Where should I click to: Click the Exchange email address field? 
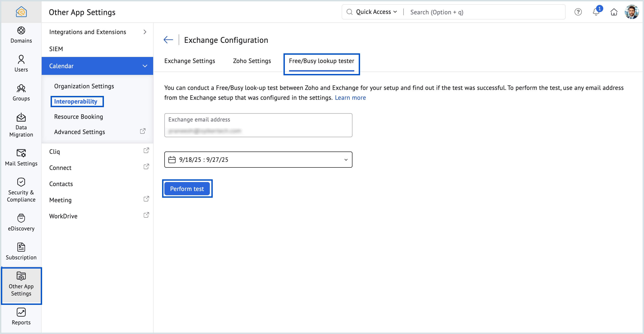coord(258,125)
